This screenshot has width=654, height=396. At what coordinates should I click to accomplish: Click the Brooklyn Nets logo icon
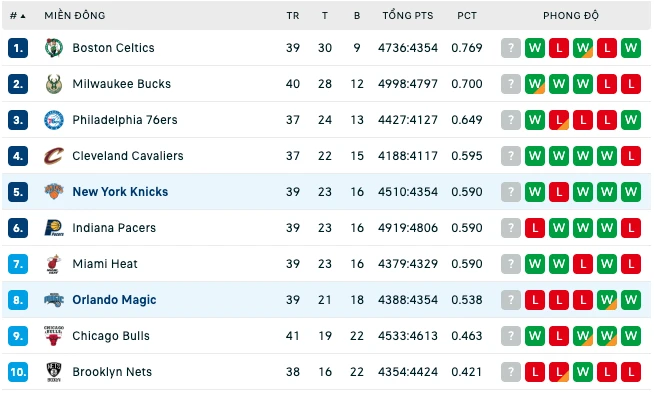coord(54,372)
